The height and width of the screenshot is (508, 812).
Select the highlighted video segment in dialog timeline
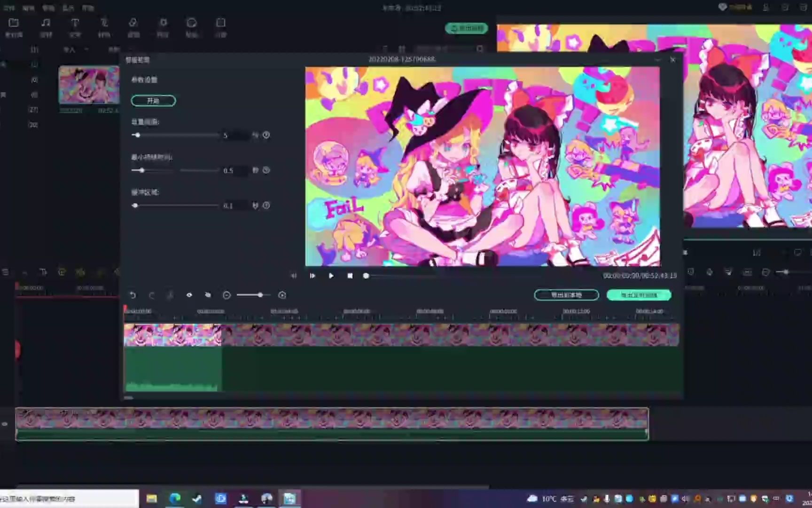click(x=172, y=335)
